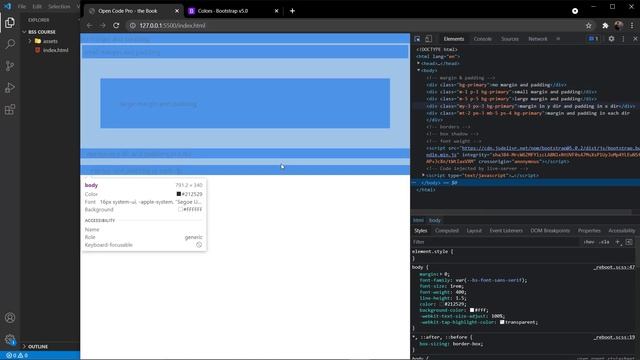This screenshot has width=640, height=360.
Task: Click the browser forward arrow
Action: 102,25
